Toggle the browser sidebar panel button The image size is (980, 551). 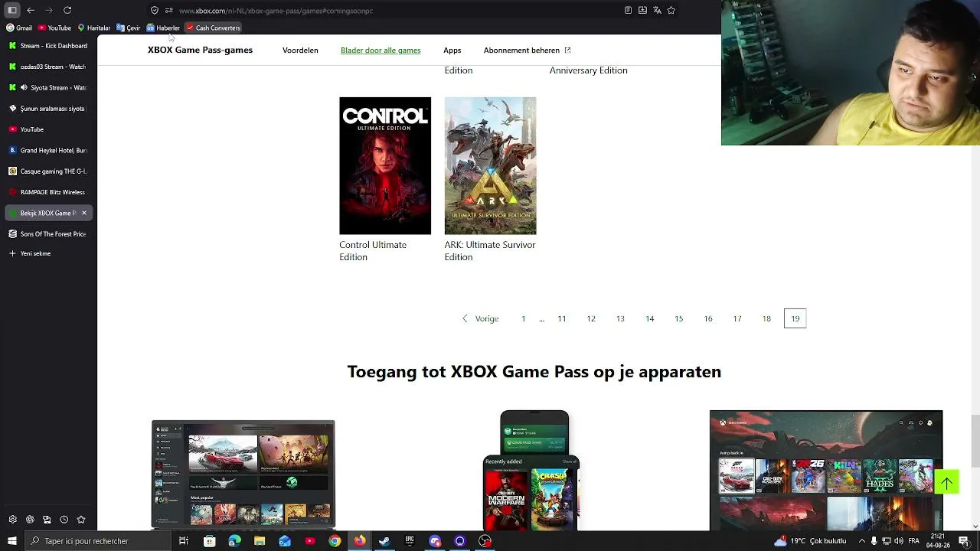(x=12, y=10)
